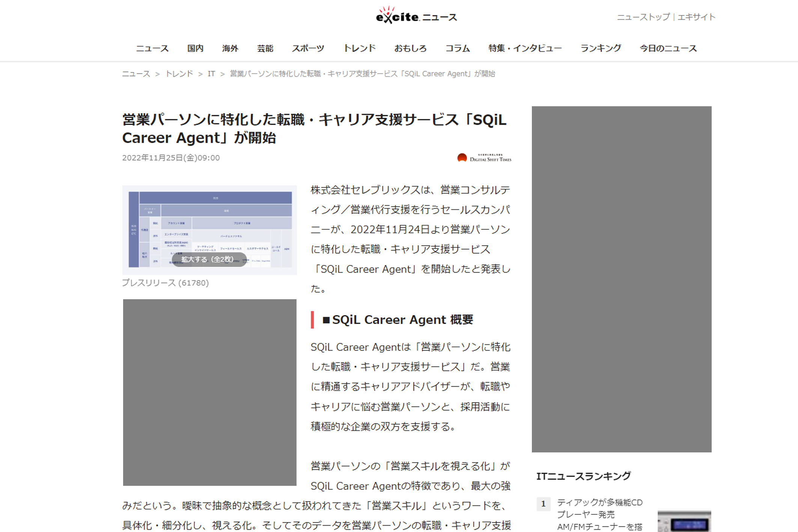This screenshot has height=532, width=798.
Task: Open the CD player ranking thumbnail
Action: click(684, 521)
